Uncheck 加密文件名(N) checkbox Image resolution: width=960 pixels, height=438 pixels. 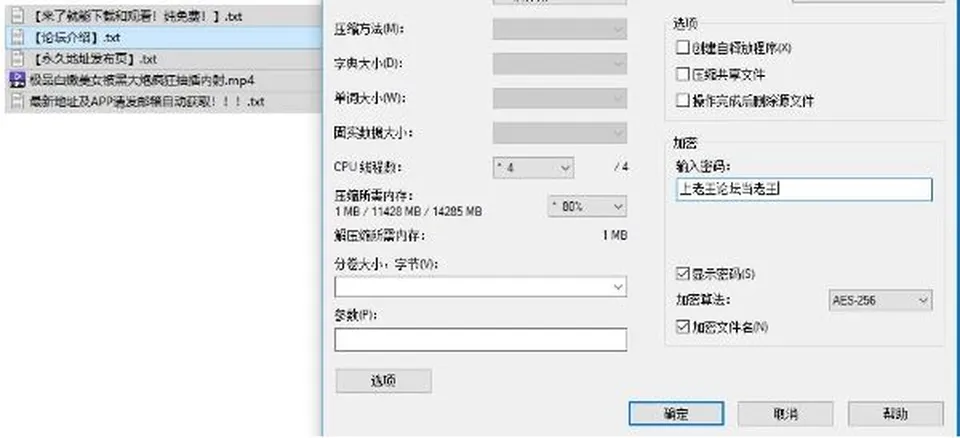pos(683,327)
